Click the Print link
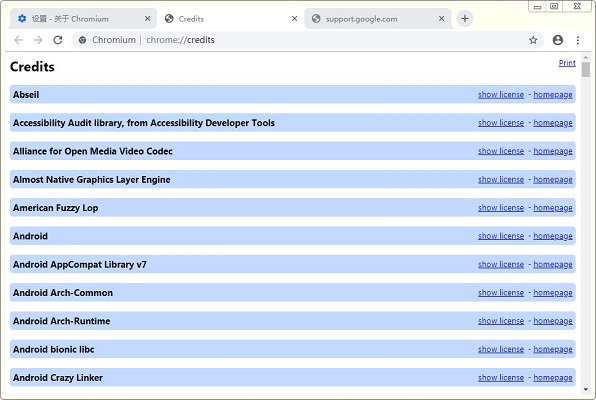596x400 pixels. pyautogui.click(x=567, y=63)
